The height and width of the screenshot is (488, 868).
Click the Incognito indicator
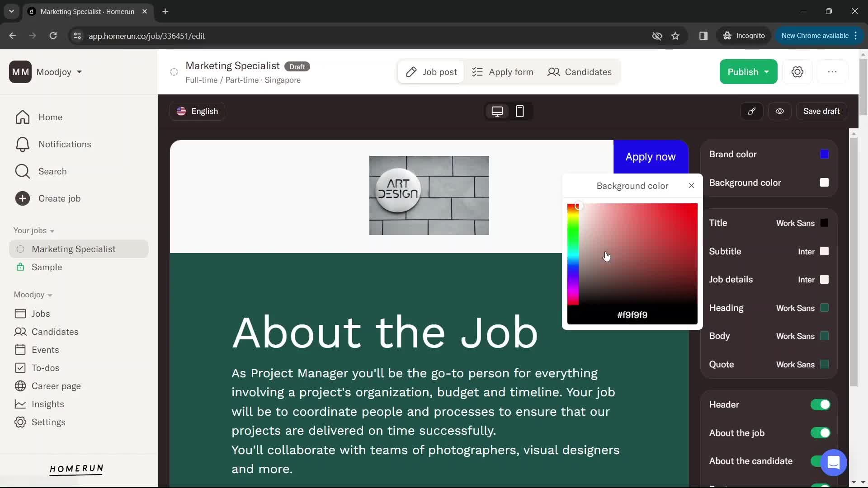(744, 36)
